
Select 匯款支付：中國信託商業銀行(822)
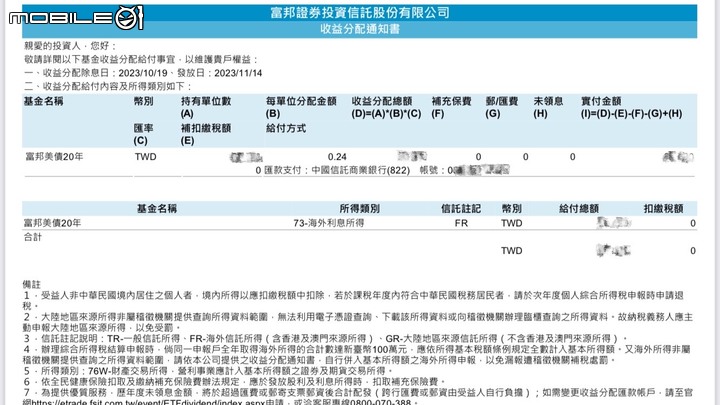point(337,170)
